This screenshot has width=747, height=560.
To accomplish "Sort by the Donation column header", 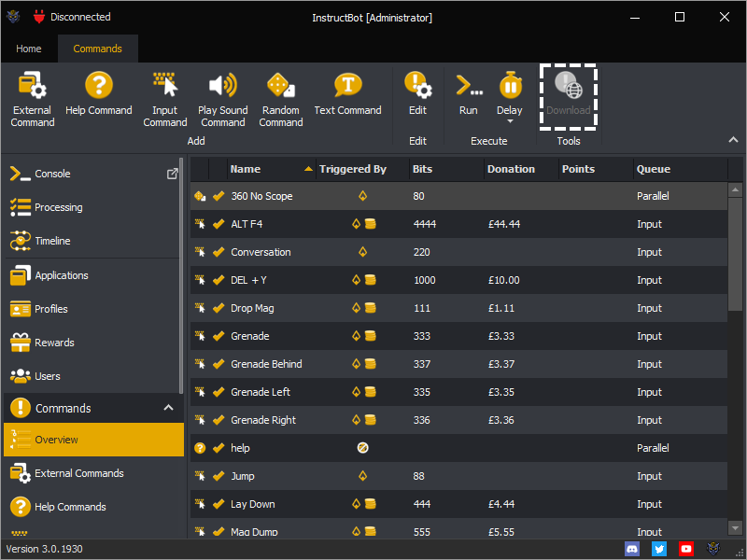I will (521, 169).
